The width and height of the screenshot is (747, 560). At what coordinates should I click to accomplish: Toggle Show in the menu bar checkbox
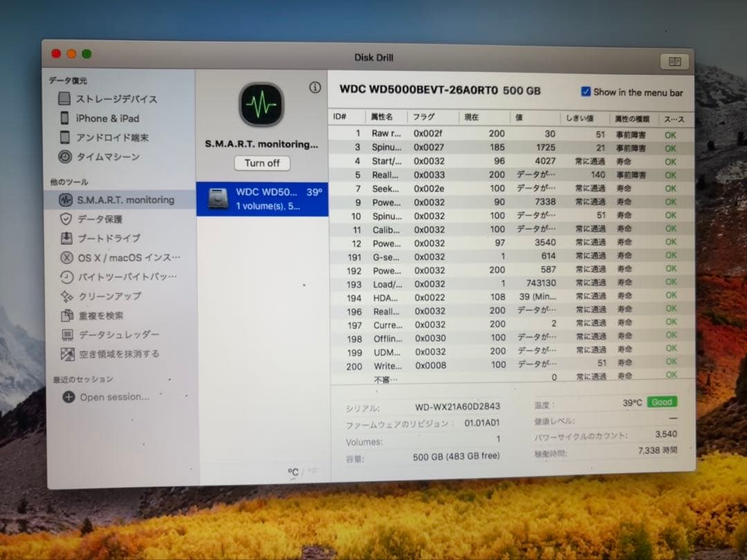[x=586, y=91]
